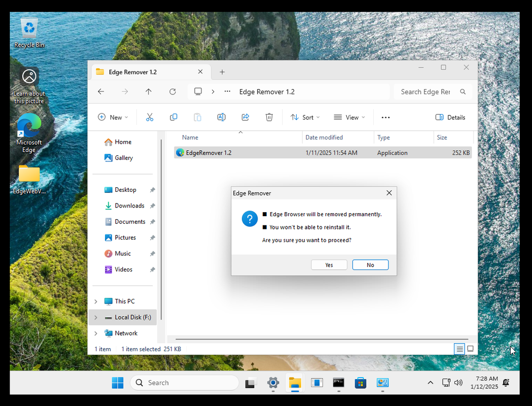
Task: Open Settings gear from taskbar
Action: coord(273,383)
